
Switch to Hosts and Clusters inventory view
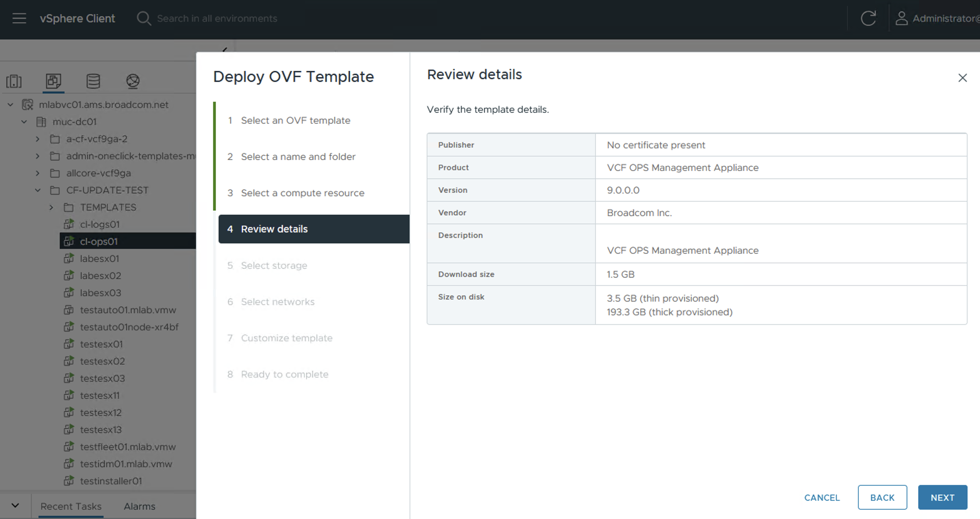(x=14, y=81)
